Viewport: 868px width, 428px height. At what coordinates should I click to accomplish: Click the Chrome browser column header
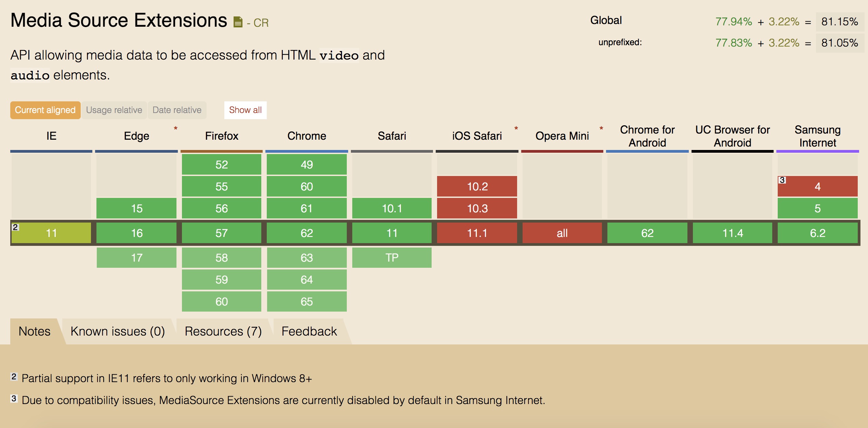coord(307,136)
